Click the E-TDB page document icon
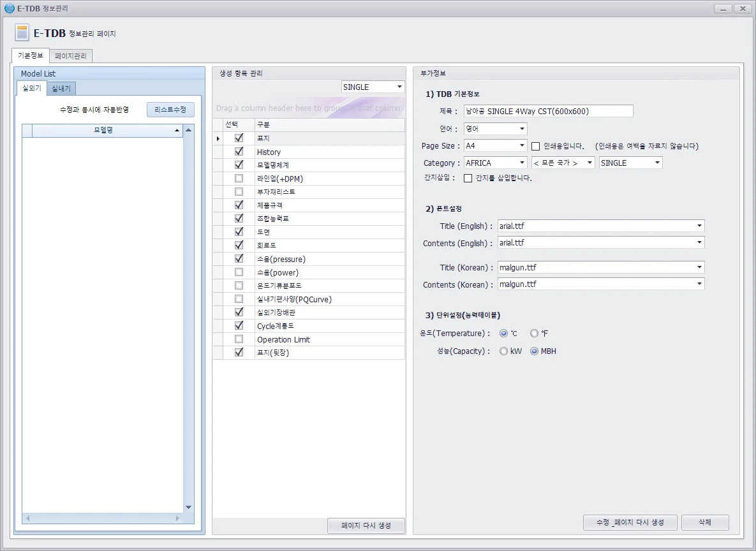The image size is (756, 551). [x=22, y=33]
